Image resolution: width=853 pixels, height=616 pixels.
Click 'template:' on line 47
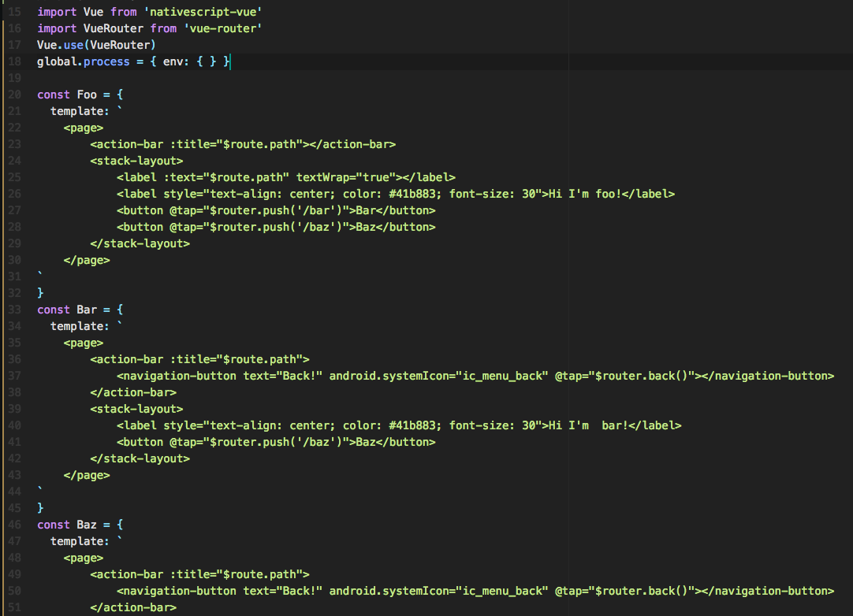(x=80, y=541)
